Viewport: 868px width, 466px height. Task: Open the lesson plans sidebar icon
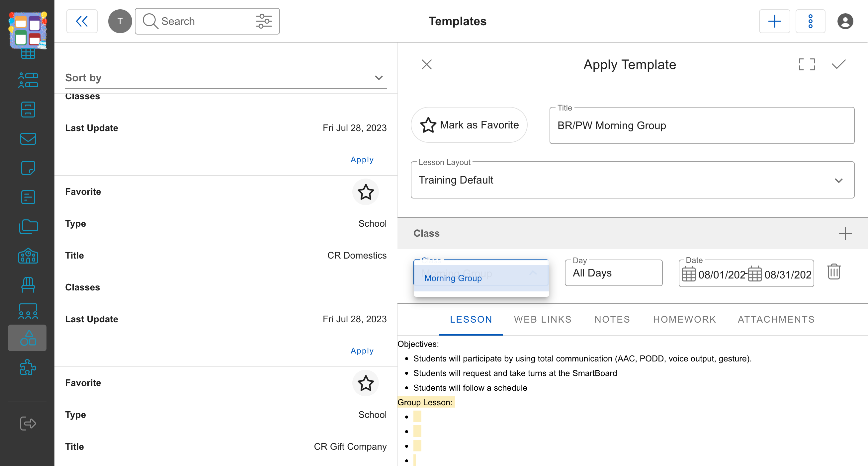(x=28, y=197)
